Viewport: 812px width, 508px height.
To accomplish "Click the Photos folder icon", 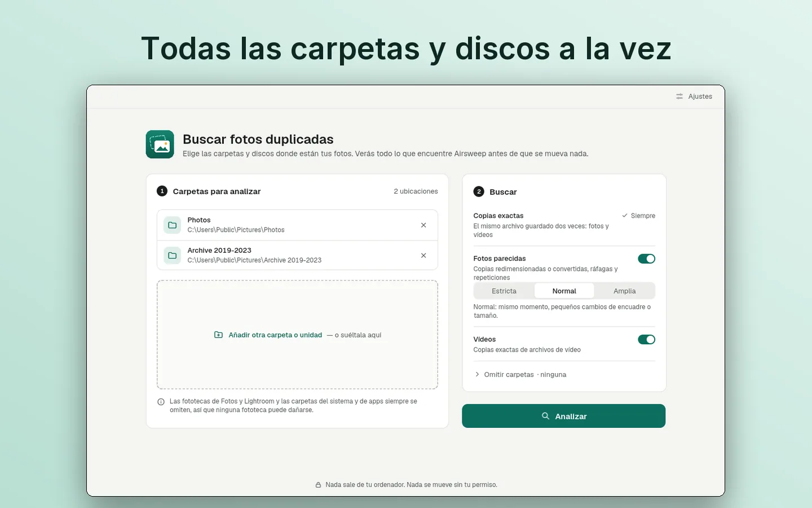I will pyautogui.click(x=173, y=225).
